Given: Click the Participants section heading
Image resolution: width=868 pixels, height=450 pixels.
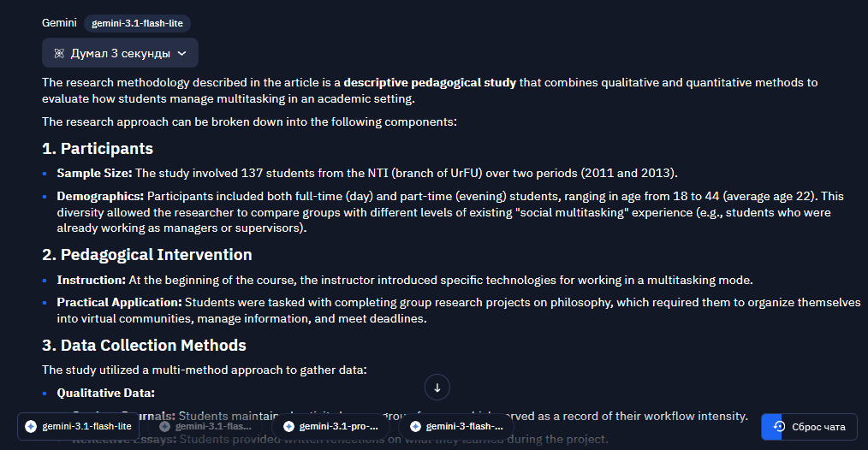Looking at the screenshot, I should 98,148.
